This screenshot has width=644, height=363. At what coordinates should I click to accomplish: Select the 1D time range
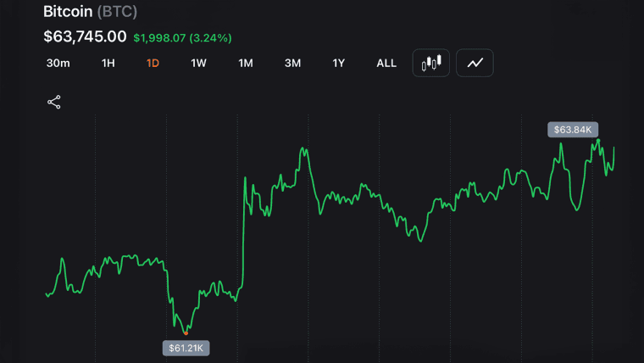(153, 63)
